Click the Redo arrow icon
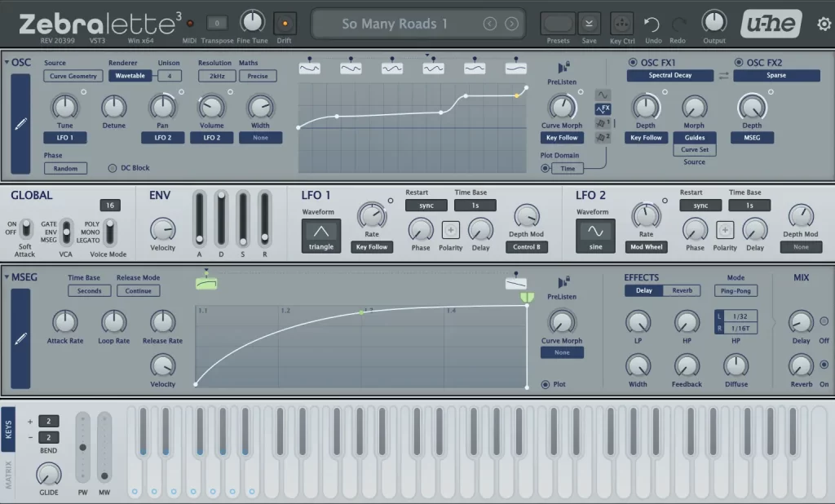 click(678, 24)
